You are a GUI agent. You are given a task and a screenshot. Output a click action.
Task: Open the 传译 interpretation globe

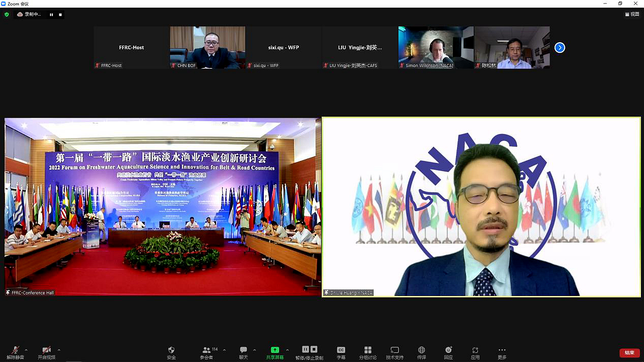pyautogui.click(x=421, y=353)
